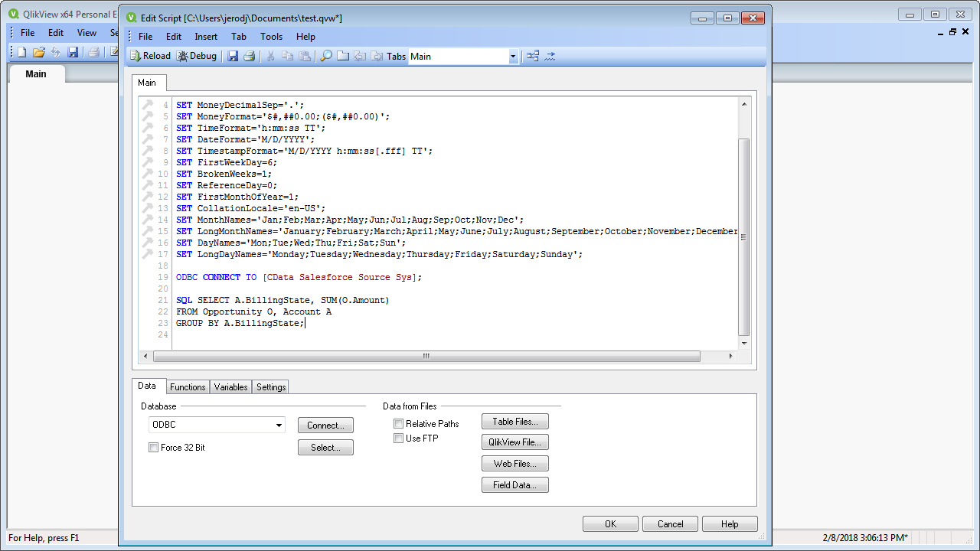The width and height of the screenshot is (980, 551).
Task: Add a new tab using the blank tab icon
Action: pyautogui.click(x=343, y=56)
